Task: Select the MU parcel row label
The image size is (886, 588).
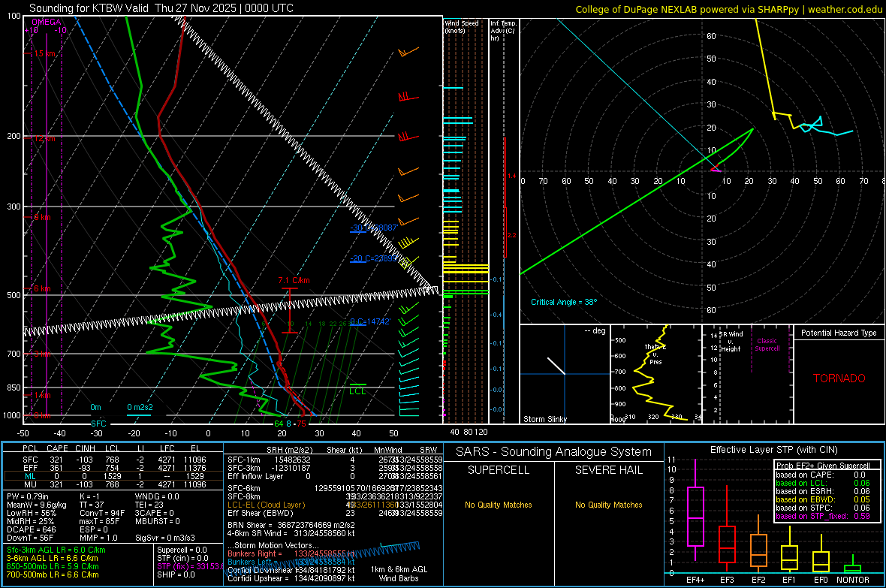Action: 31,484
